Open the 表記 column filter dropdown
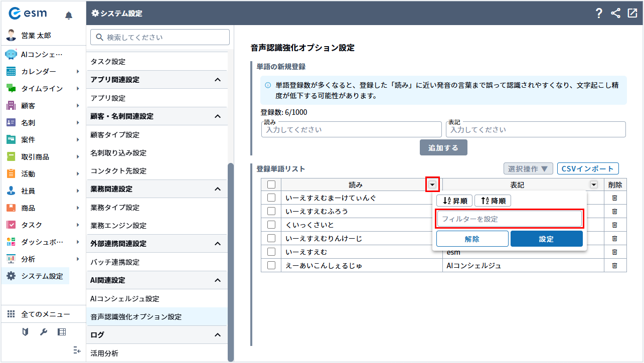644x363 pixels. [x=594, y=185]
